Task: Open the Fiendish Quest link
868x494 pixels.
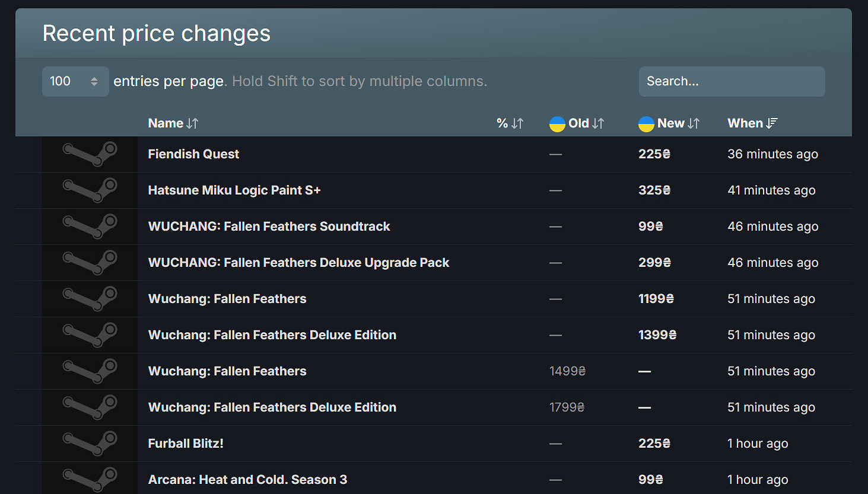Action: [193, 154]
